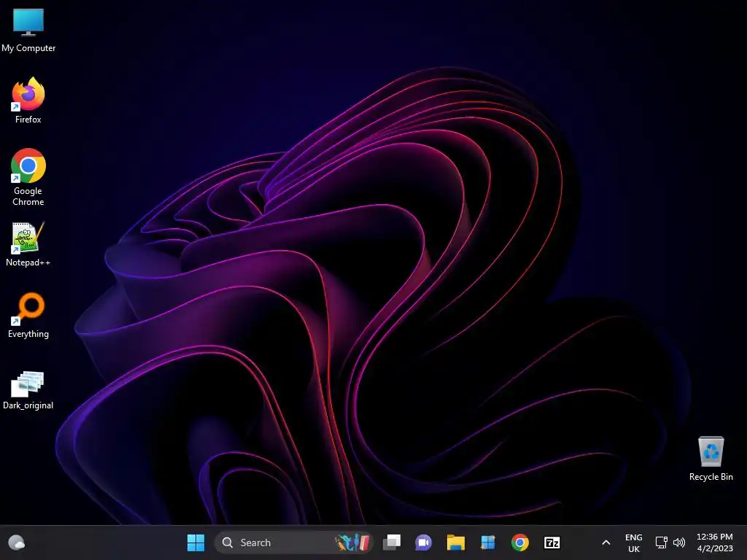Launch Chrome from the taskbar

pos(519,542)
